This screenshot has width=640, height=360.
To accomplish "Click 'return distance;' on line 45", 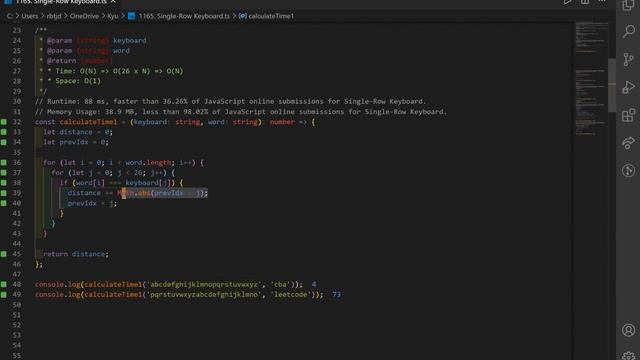I will coord(76,254).
